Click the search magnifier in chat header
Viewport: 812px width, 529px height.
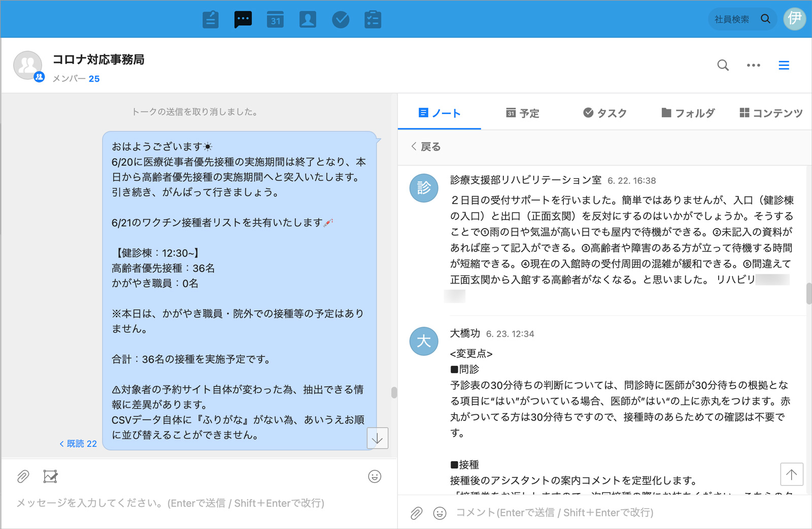(723, 65)
